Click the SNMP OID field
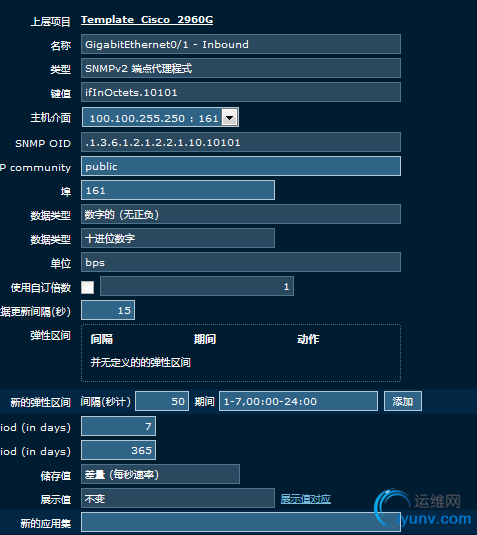 tap(241, 142)
